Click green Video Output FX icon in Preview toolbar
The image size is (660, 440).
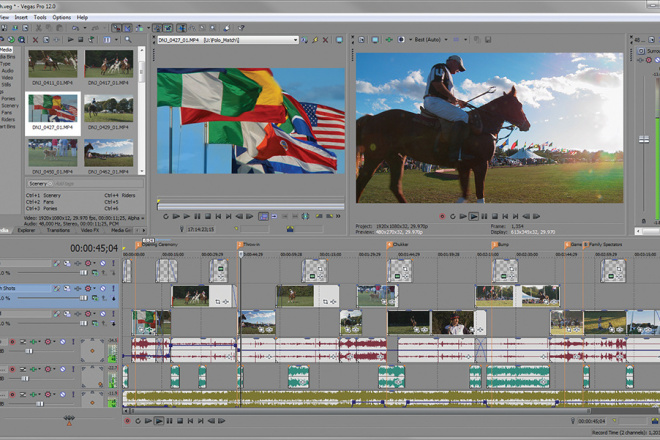pyautogui.click(x=389, y=40)
